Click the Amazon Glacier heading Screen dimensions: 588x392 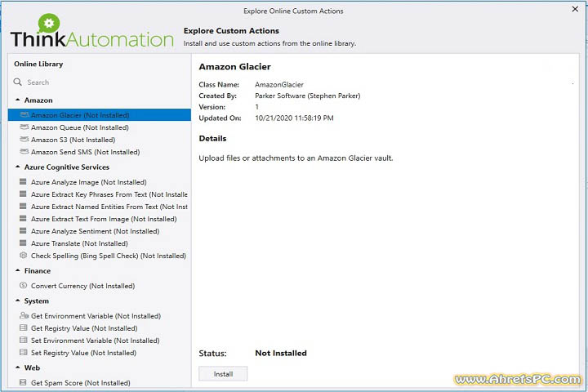tap(234, 66)
